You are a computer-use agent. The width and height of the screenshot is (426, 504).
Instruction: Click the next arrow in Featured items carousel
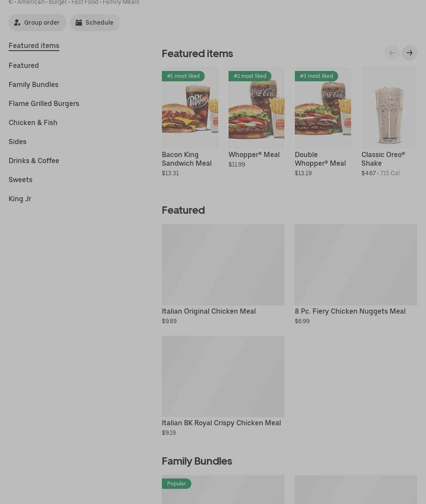point(409,53)
